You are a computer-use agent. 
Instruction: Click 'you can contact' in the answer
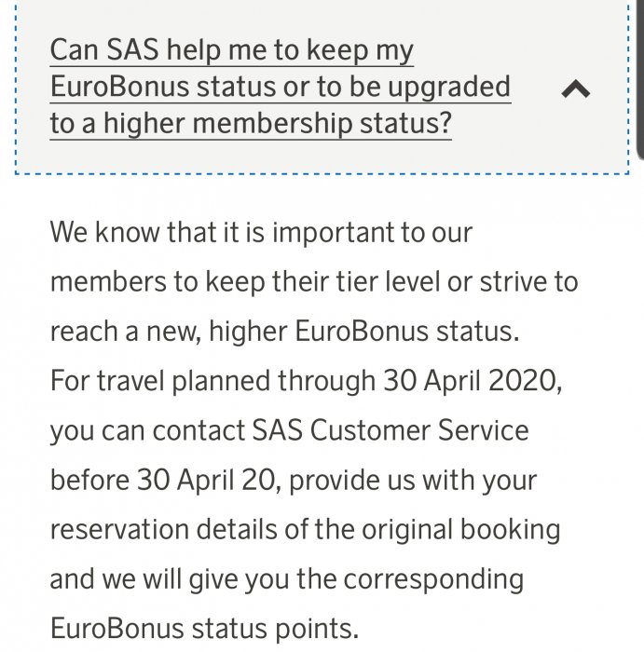146,430
